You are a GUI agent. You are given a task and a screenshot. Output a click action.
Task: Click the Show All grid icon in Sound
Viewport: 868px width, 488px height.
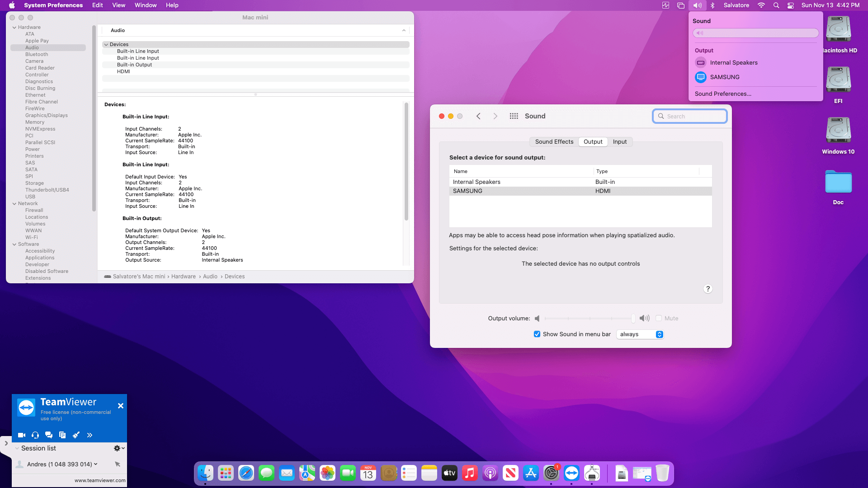click(x=514, y=116)
